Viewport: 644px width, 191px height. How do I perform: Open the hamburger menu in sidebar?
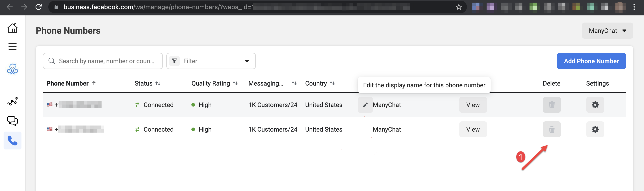tap(12, 47)
